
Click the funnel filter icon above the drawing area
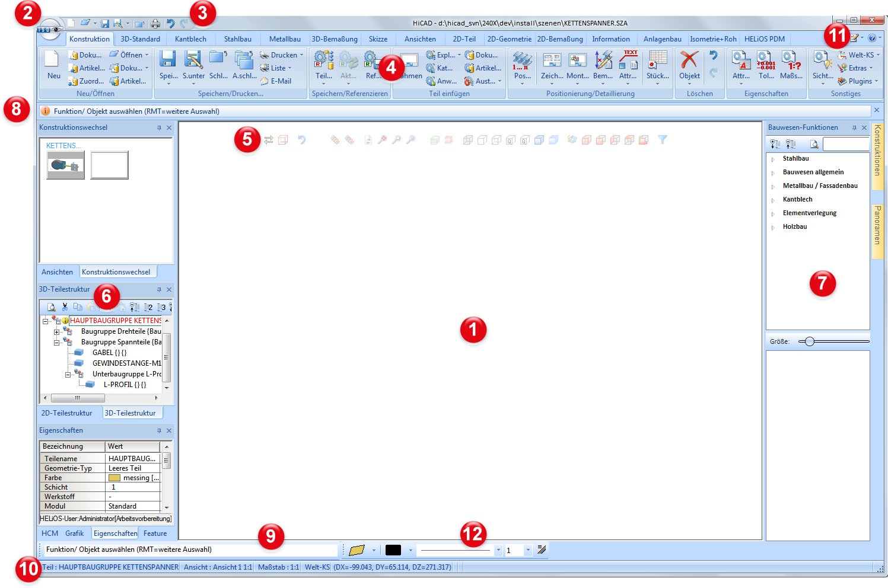click(663, 140)
